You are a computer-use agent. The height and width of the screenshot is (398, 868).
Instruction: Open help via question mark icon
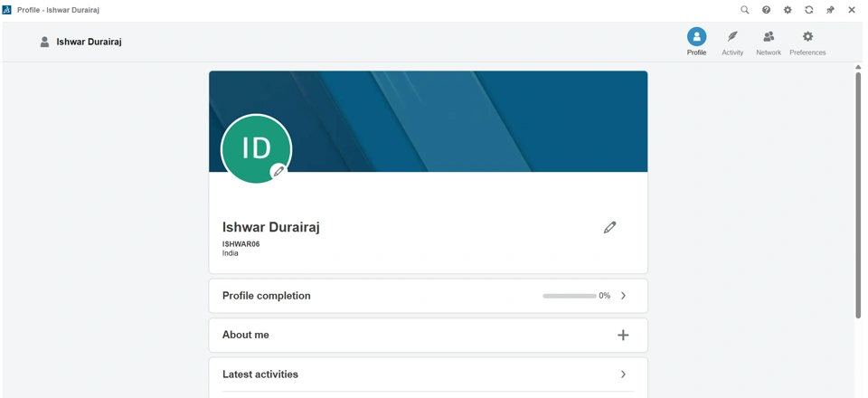click(x=766, y=10)
